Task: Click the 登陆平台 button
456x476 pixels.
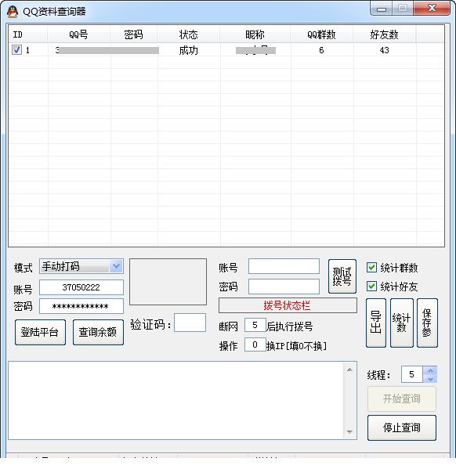Action: 40,332
